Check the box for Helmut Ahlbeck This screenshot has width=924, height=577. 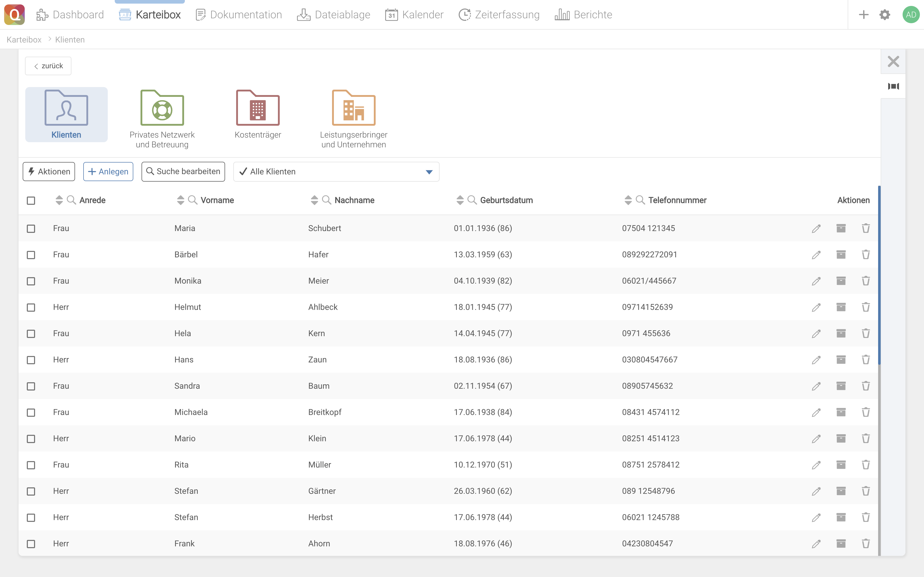pyautogui.click(x=31, y=307)
